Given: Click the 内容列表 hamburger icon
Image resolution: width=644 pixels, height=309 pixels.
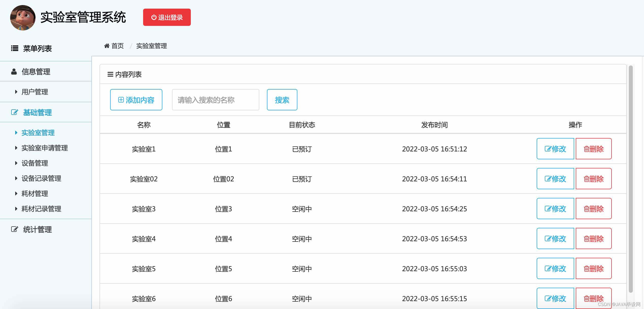Looking at the screenshot, I should coord(110,74).
